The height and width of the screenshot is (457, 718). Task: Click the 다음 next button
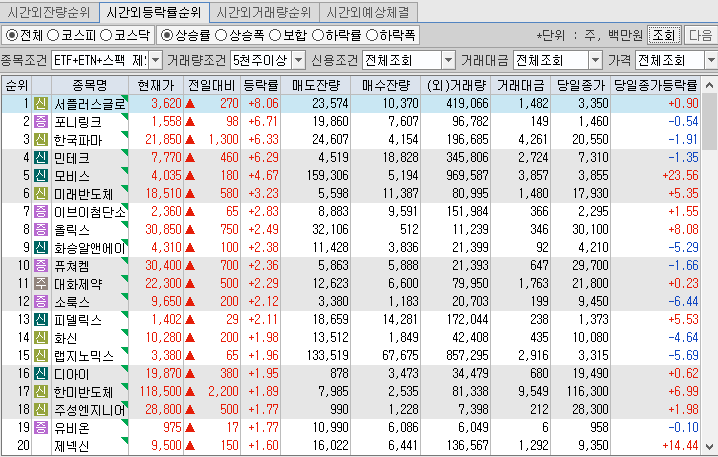[700, 35]
